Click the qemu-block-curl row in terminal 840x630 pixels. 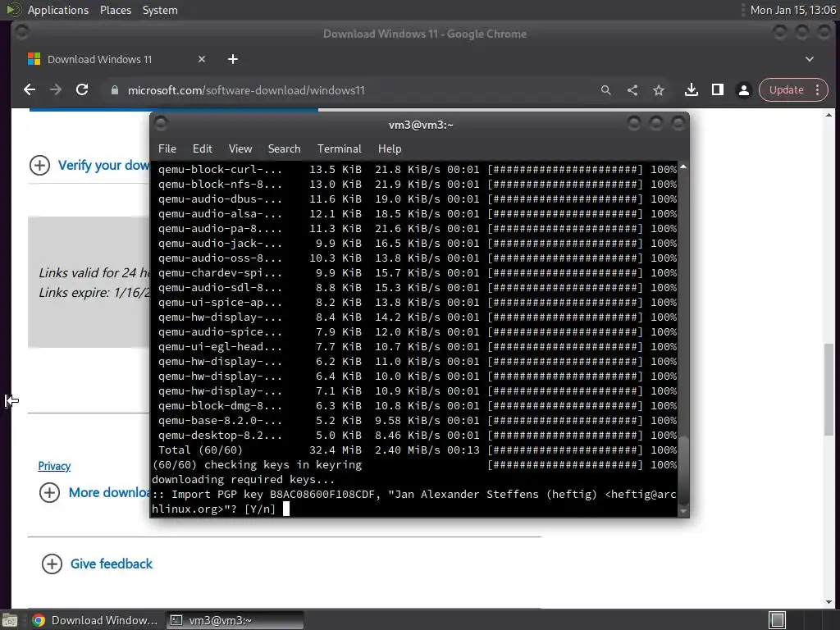click(414, 169)
